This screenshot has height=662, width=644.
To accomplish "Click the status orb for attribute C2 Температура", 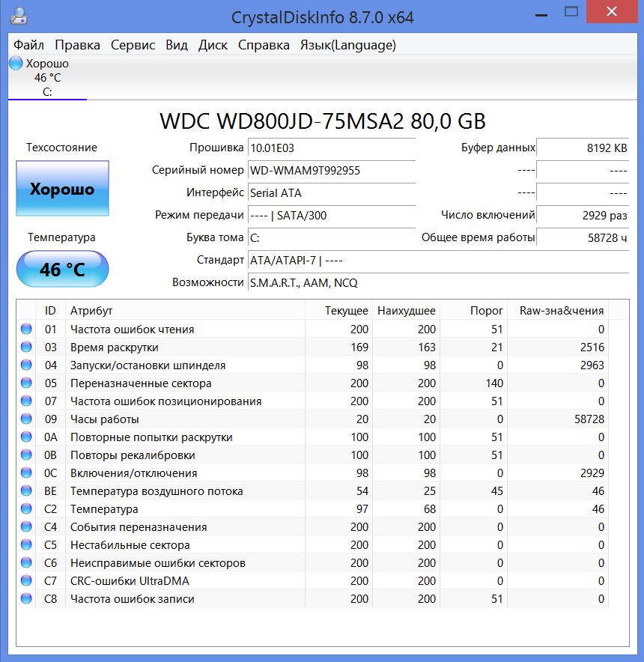I will click(x=26, y=508).
